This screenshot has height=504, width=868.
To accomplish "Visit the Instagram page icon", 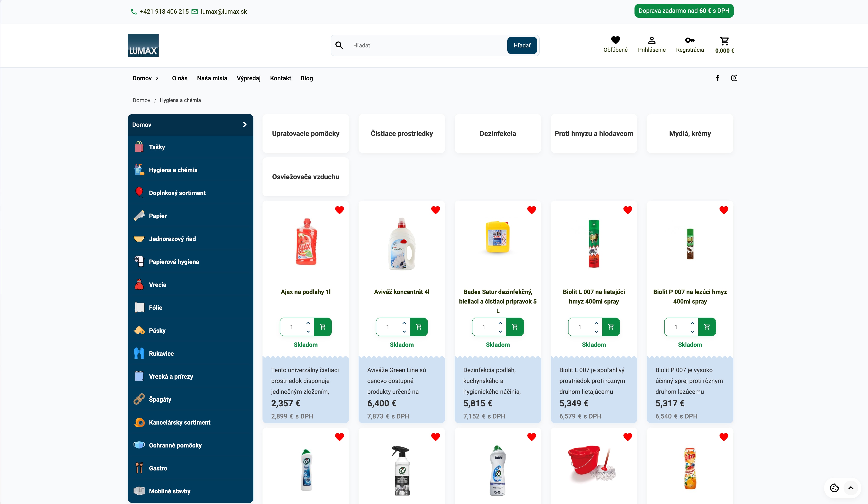I will [x=734, y=78].
